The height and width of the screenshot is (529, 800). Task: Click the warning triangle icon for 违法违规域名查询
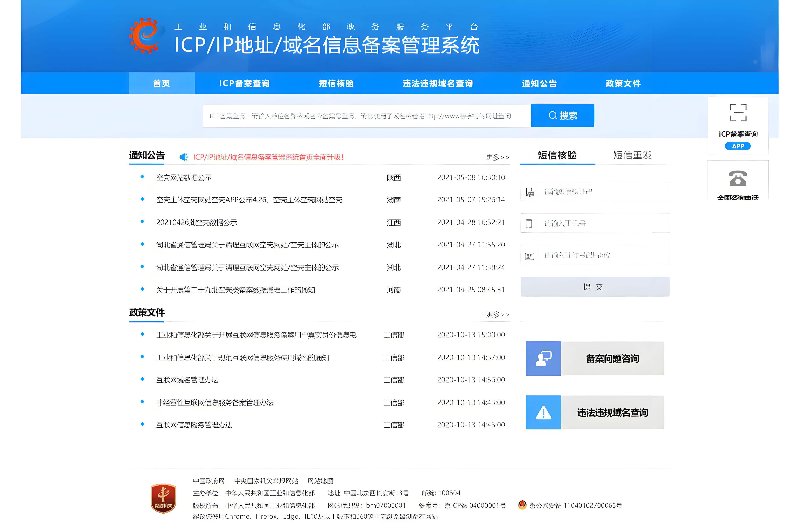[x=543, y=412]
